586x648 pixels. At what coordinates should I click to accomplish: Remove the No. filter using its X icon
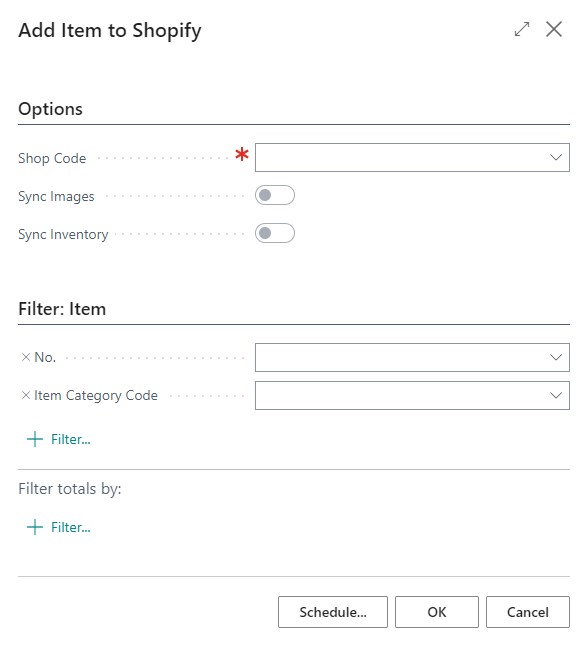pyautogui.click(x=26, y=357)
